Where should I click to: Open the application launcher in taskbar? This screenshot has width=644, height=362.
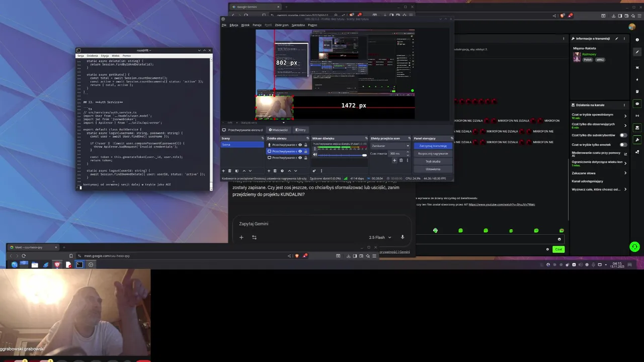pos(14,264)
